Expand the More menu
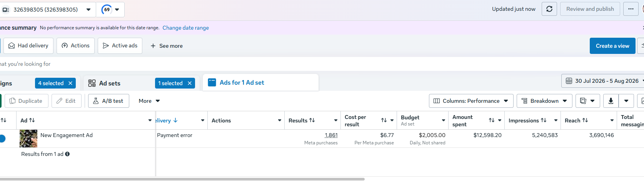This screenshot has width=644, height=194. 149,101
